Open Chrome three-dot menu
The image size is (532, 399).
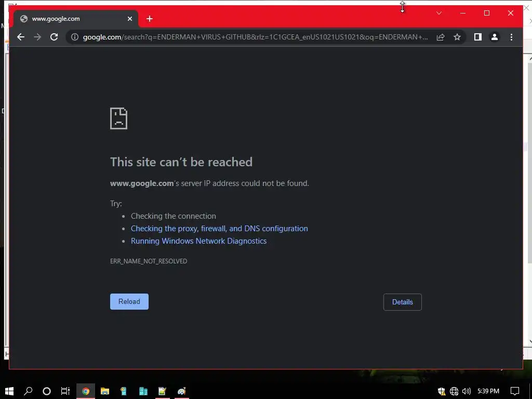511,37
